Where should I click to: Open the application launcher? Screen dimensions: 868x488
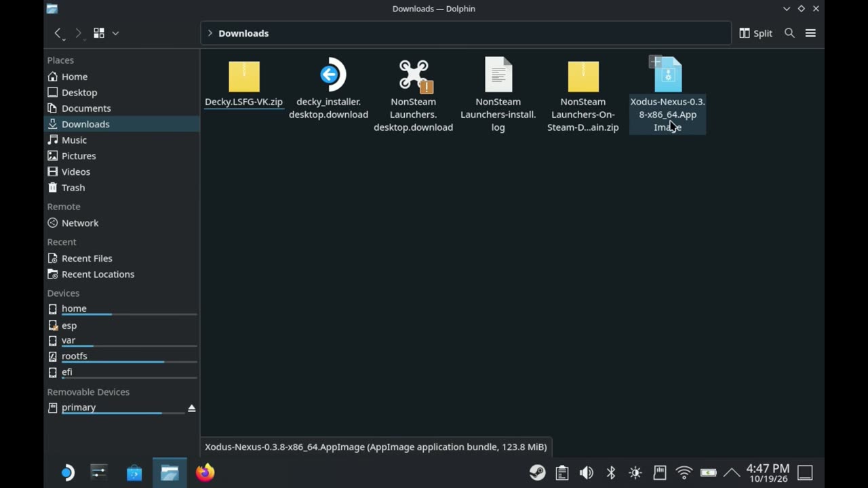click(67, 472)
